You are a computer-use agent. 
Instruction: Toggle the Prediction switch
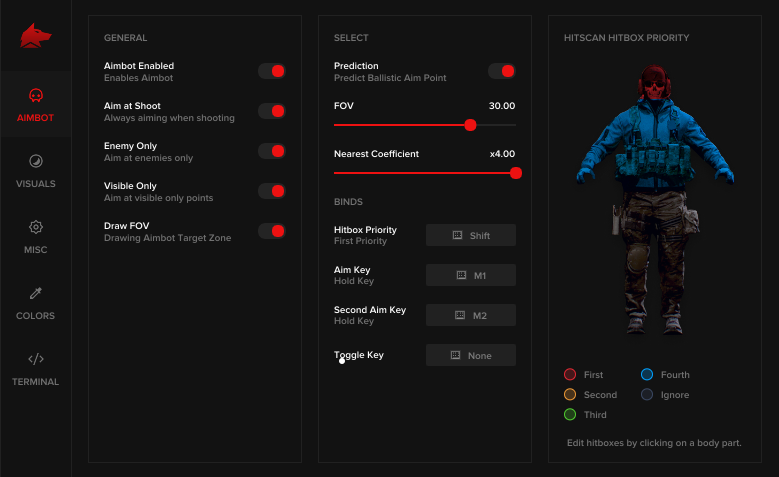click(502, 71)
